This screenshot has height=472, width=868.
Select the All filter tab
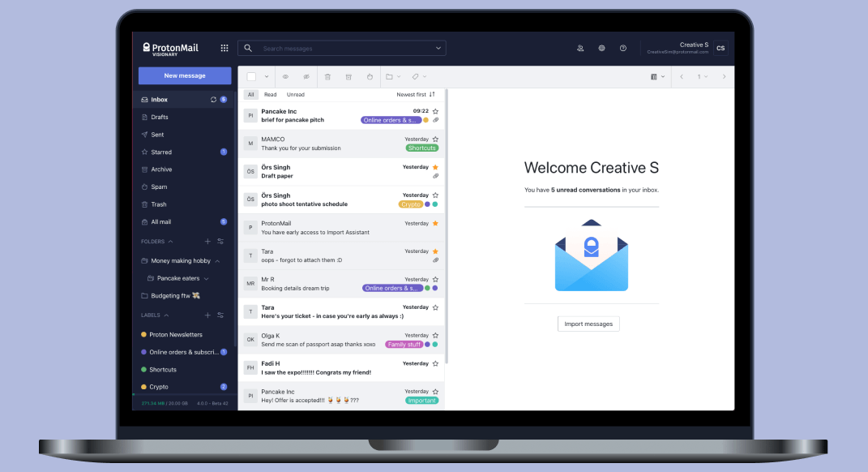pos(250,95)
